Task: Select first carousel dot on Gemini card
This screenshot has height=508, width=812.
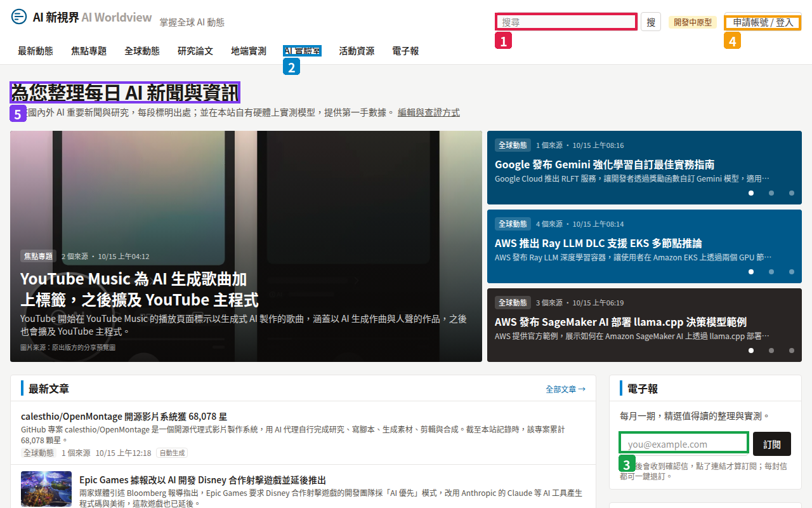Action: click(x=751, y=193)
